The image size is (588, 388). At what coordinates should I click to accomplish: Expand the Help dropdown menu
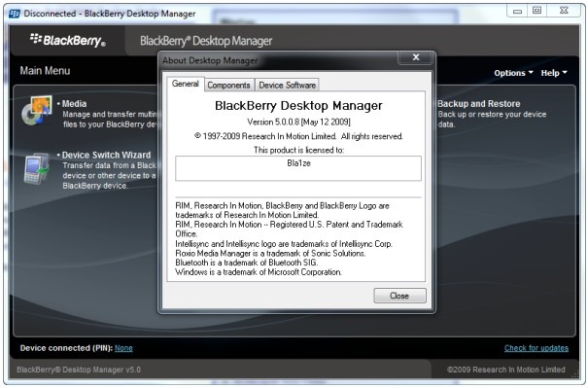pyautogui.click(x=554, y=73)
